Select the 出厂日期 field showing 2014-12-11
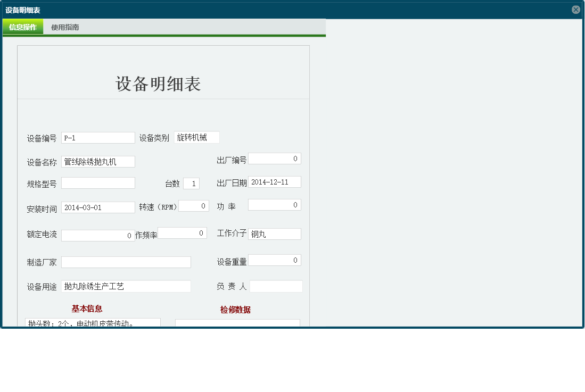This screenshot has height=392, width=585. tap(274, 181)
